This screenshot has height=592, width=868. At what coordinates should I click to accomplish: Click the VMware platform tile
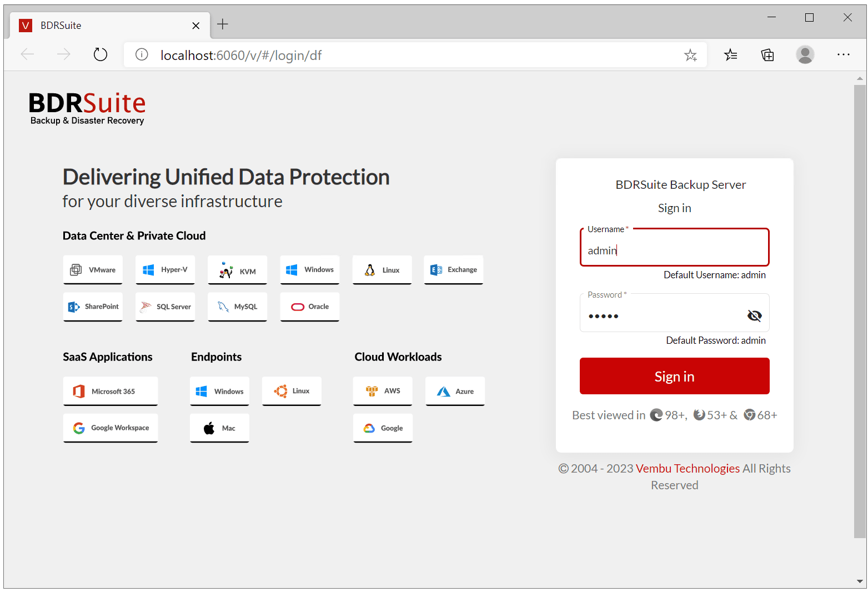(93, 270)
